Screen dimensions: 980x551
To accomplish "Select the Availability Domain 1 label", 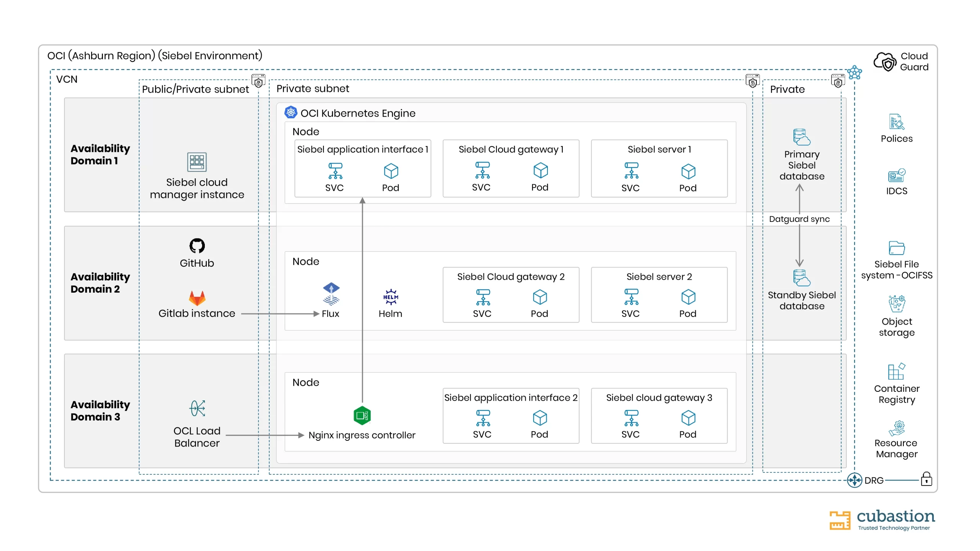I will point(100,155).
